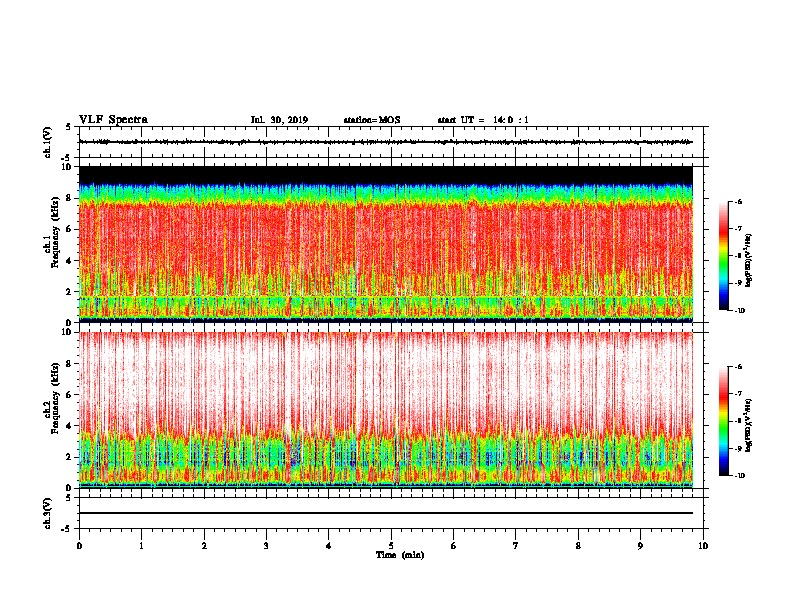792x612 pixels.
Task: Click the ch.1 colorbar "log(PSD)" units label
Action: (749, 260)
